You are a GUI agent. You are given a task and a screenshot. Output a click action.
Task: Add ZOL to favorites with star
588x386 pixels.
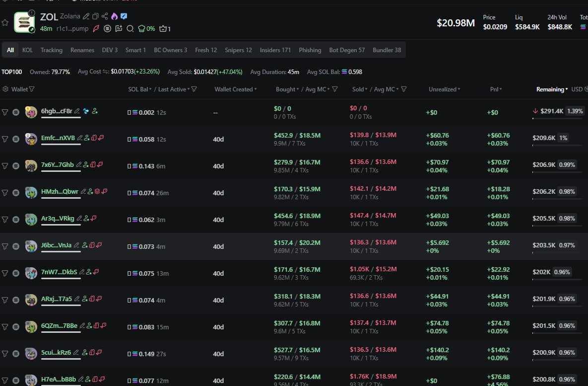click(5, 22)
